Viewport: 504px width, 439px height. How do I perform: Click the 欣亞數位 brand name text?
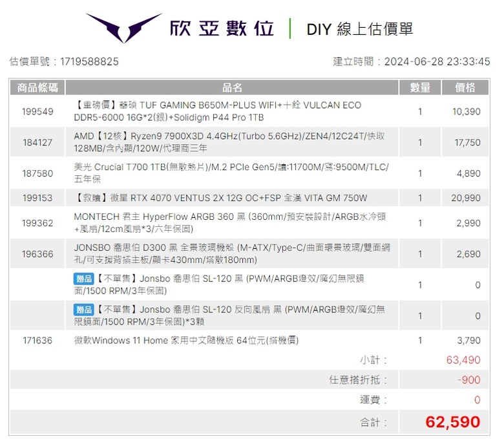222,28
